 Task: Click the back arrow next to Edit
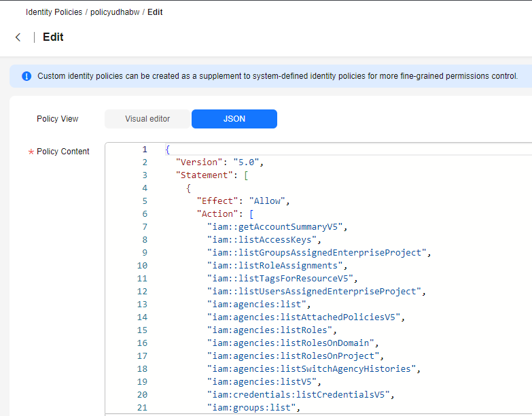[x=18, y=37]
